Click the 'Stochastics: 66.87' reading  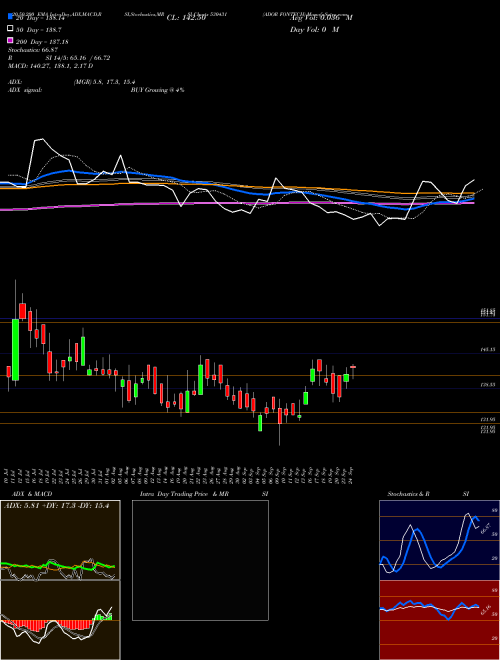coord(33,50)
